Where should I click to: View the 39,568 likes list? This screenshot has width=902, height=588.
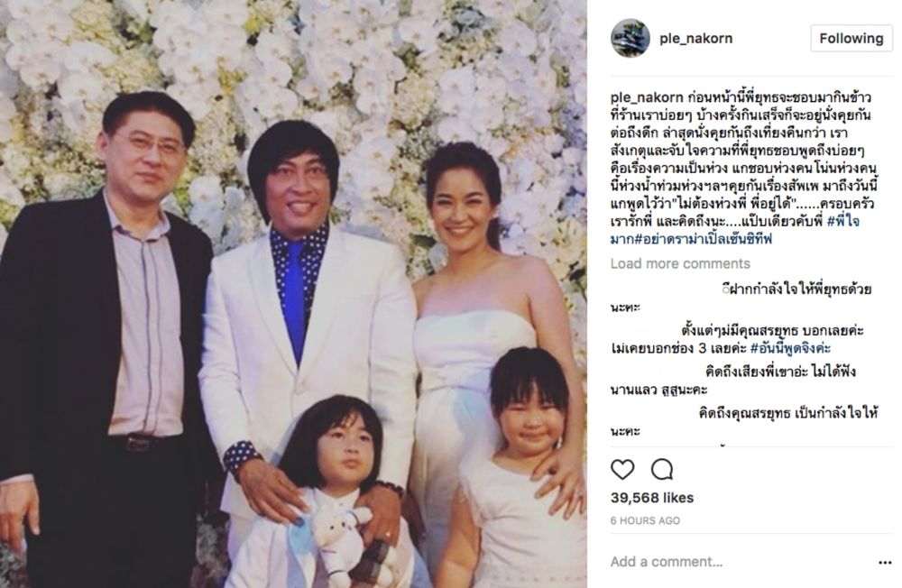pos(652,498)
